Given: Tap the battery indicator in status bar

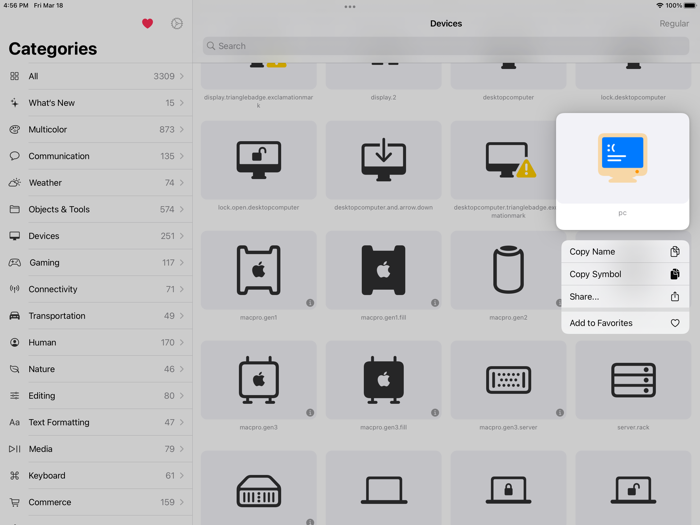Looking at the screenshot, I should click(690, 5).
